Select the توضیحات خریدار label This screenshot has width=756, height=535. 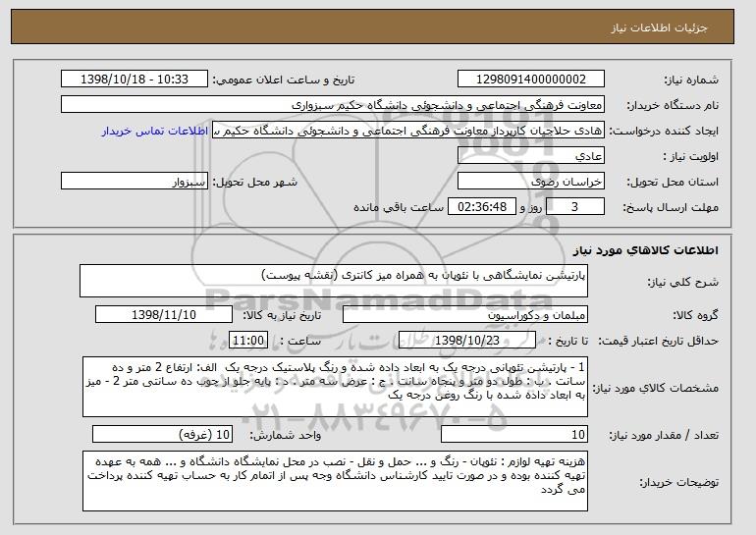click(678, 481)
